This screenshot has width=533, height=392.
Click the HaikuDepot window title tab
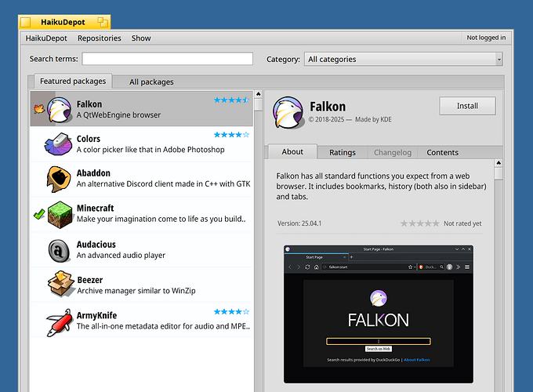click(64, 22)
